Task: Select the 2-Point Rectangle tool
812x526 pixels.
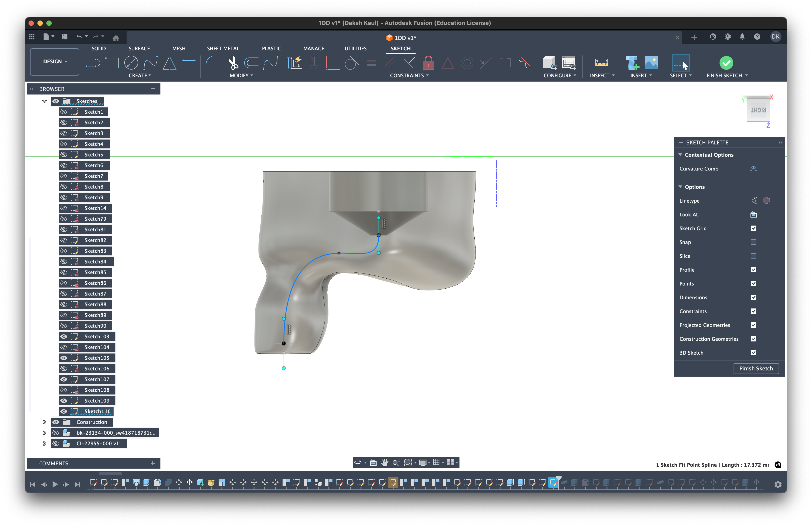Action: point(112,63)
